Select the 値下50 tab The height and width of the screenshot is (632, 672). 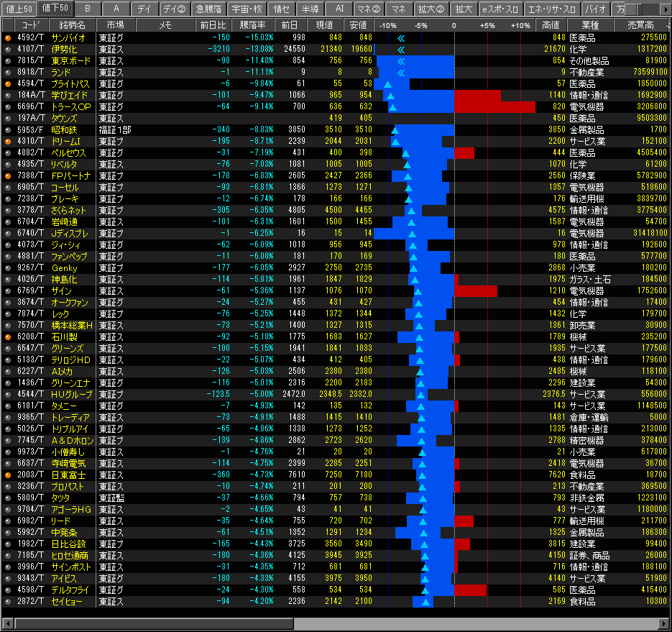(x=55, y=8)
